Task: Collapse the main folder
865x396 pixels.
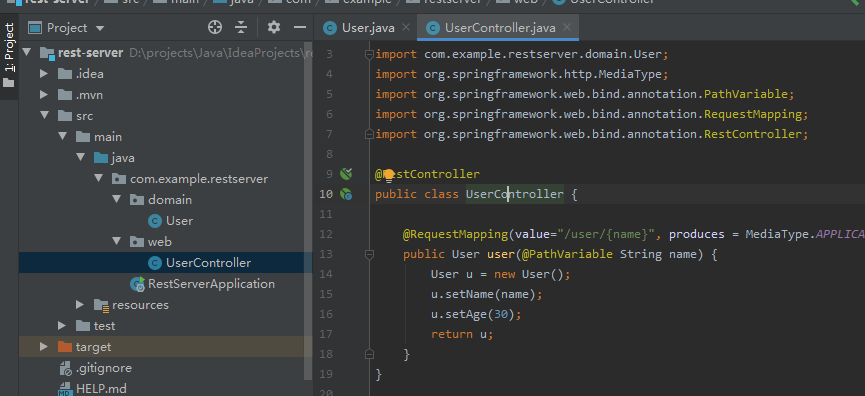Action: pyautogui.click(x=62, y=137)
